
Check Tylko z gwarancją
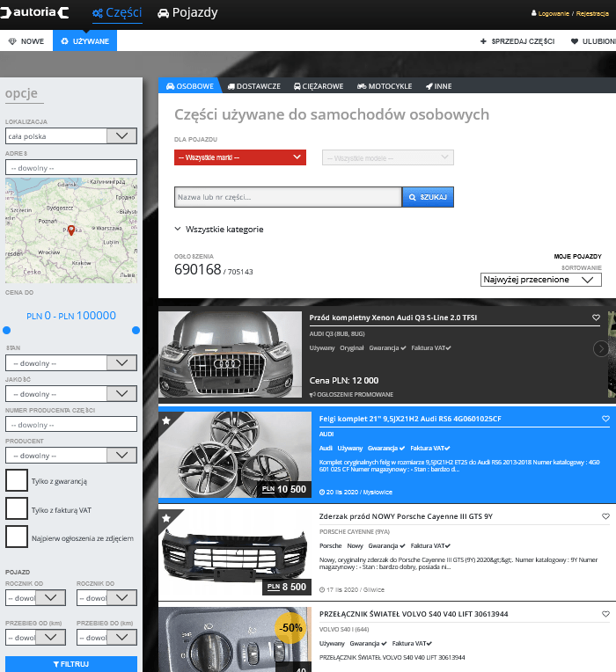coord(17,480)
